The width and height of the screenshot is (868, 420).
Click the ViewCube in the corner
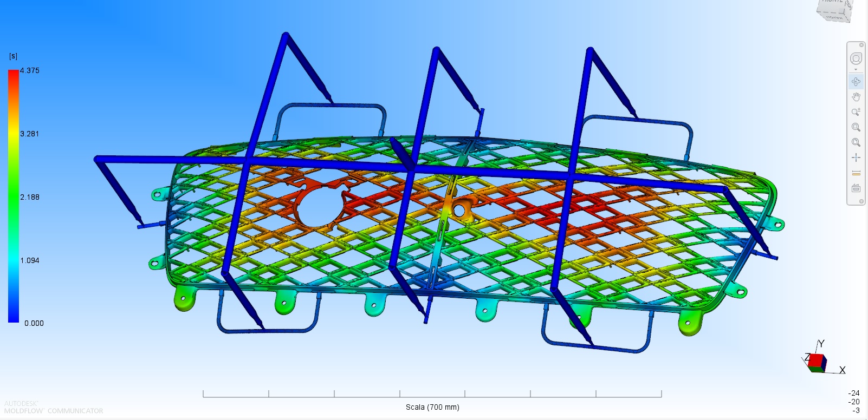point(835,10)
